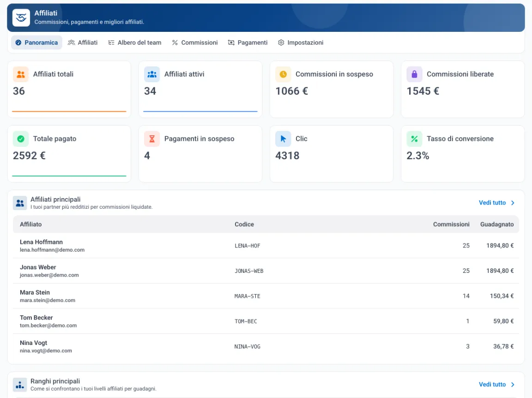Click Vedi tutto for Affiliati principali
The image size is (532, 398).
497,203
